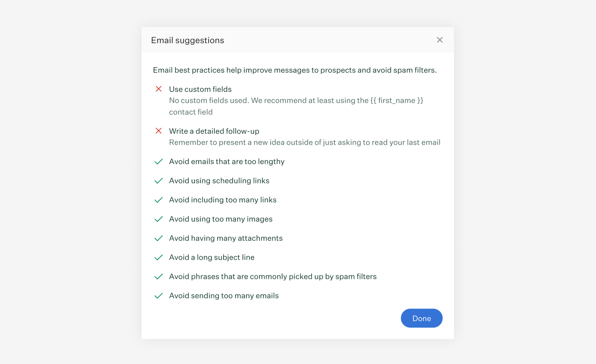Click checkmark next to Avoid using scheduling links
The image size is (596, 364).
tap(159, 181)
